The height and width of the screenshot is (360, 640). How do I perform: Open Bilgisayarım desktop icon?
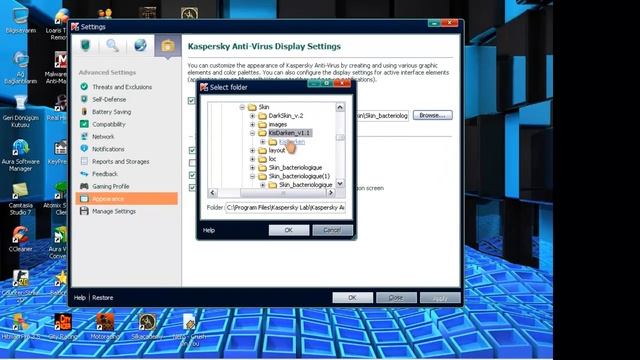point(20,20)
